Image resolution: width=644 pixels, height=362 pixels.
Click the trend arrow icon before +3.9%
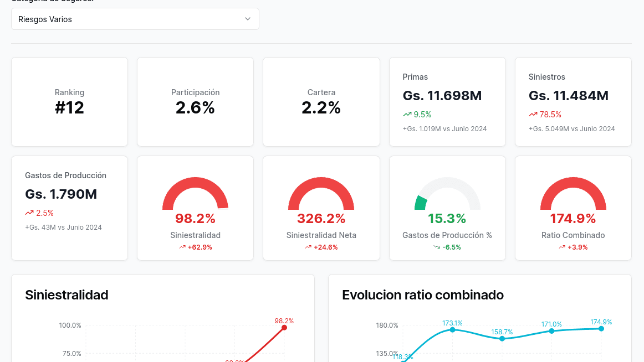pos(562,247)
